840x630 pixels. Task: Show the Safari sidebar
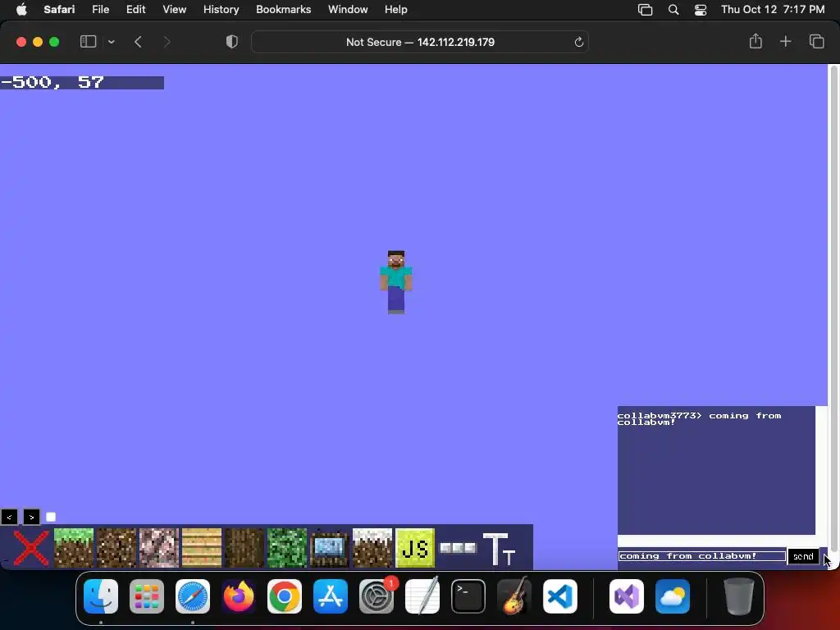[x=88, y=42]
